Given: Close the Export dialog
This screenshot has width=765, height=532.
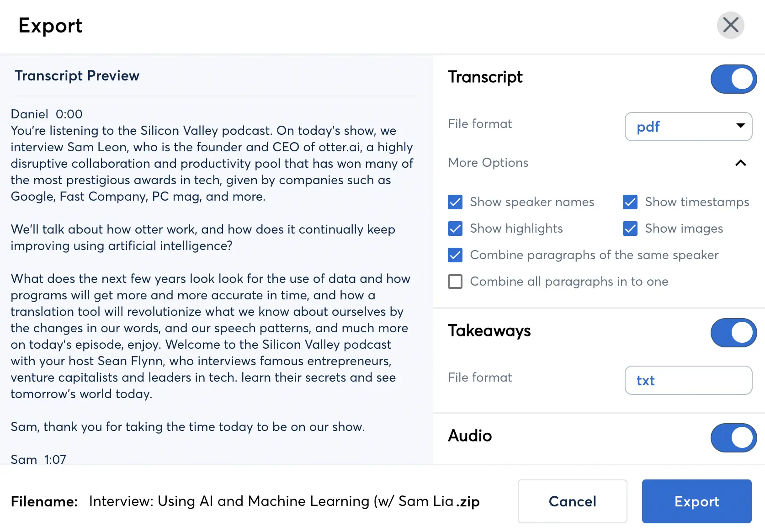Looking at the screenshot, I should point(730,26).
